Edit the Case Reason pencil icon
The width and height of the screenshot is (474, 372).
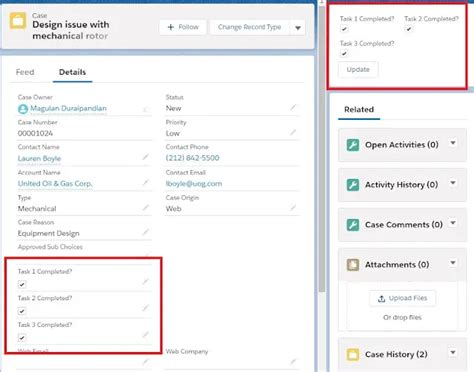pos(145,232)
